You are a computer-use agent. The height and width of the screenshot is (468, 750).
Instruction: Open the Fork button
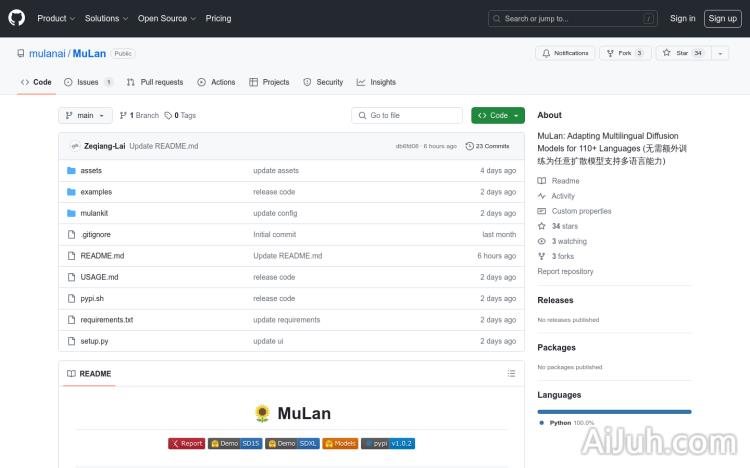coord(626,53)
